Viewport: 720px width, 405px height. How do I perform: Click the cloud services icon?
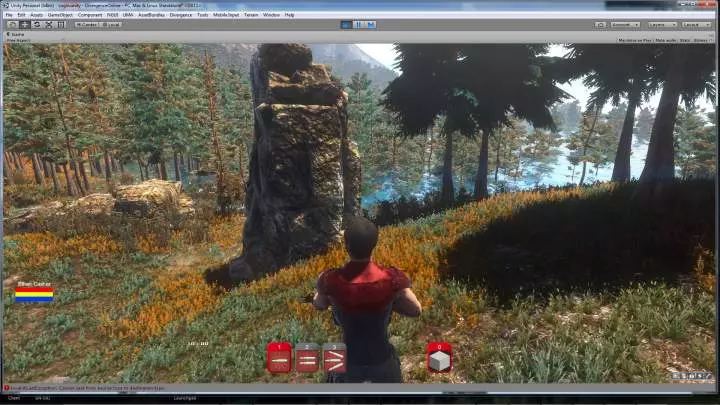(x=600, y=24)
